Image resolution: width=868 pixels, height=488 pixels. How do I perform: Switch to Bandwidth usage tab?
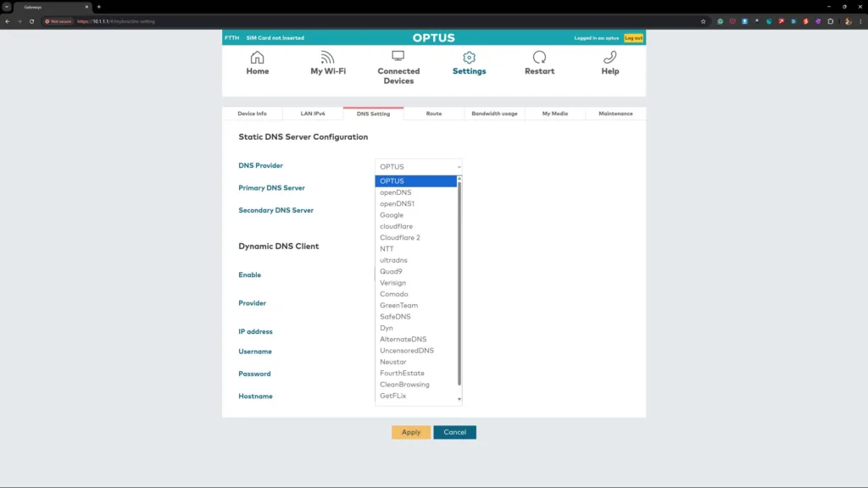[x=494, y=114]
